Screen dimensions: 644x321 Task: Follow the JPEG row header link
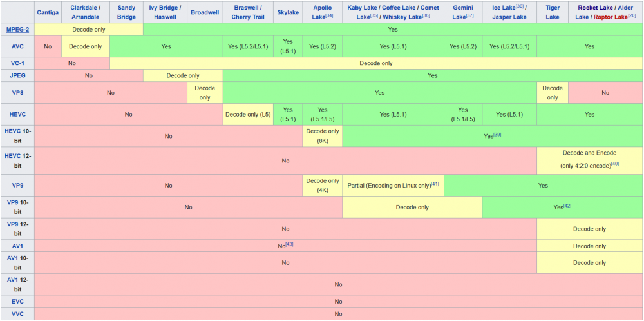tap(17, 75)
